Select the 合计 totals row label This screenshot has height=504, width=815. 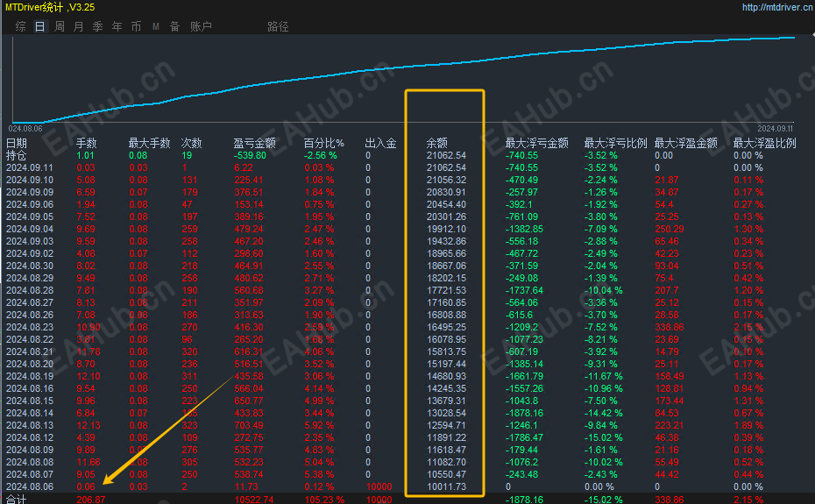pyautogui.click(x=16, y=500)
